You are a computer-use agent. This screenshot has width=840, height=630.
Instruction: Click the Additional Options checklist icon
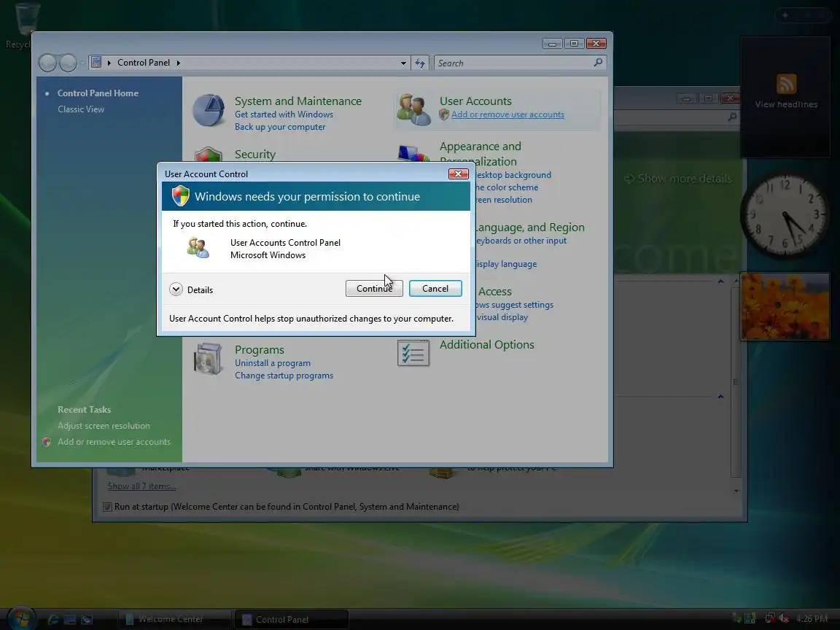[x=413, y=354]
